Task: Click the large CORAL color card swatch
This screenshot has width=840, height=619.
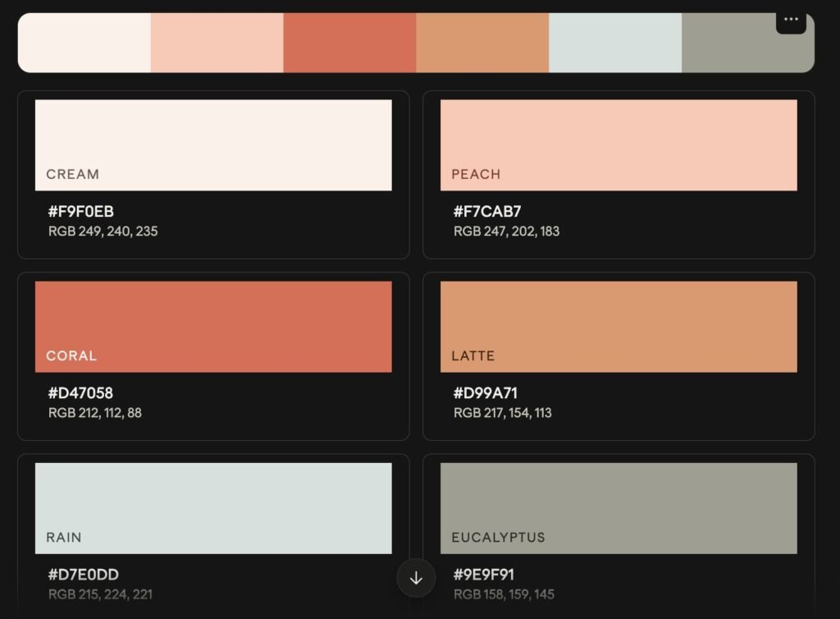Action: click(213, 327)
